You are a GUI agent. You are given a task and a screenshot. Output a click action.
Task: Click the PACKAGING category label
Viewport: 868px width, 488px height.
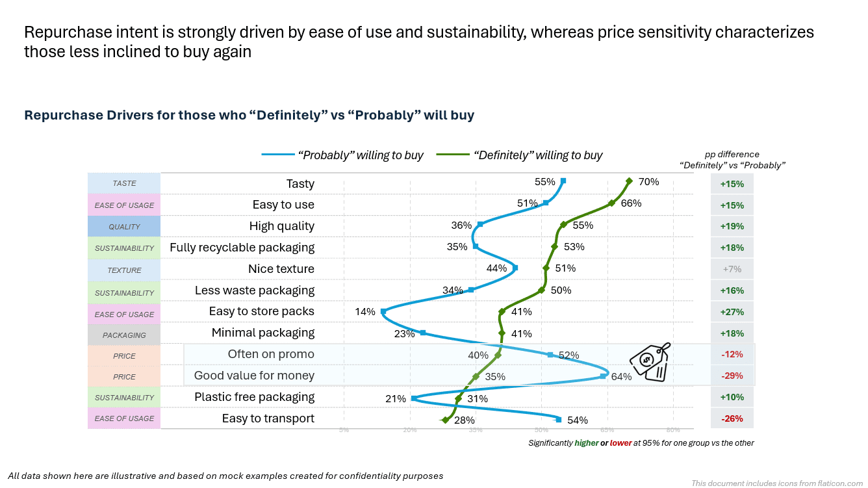click(124, 335)
